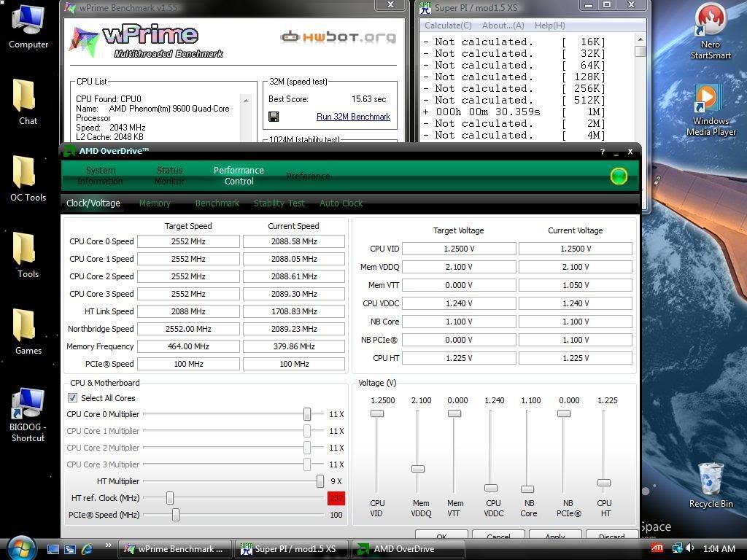Click the red HT ref. Clock value box
The image size is (747, 560).
point(336,498)
